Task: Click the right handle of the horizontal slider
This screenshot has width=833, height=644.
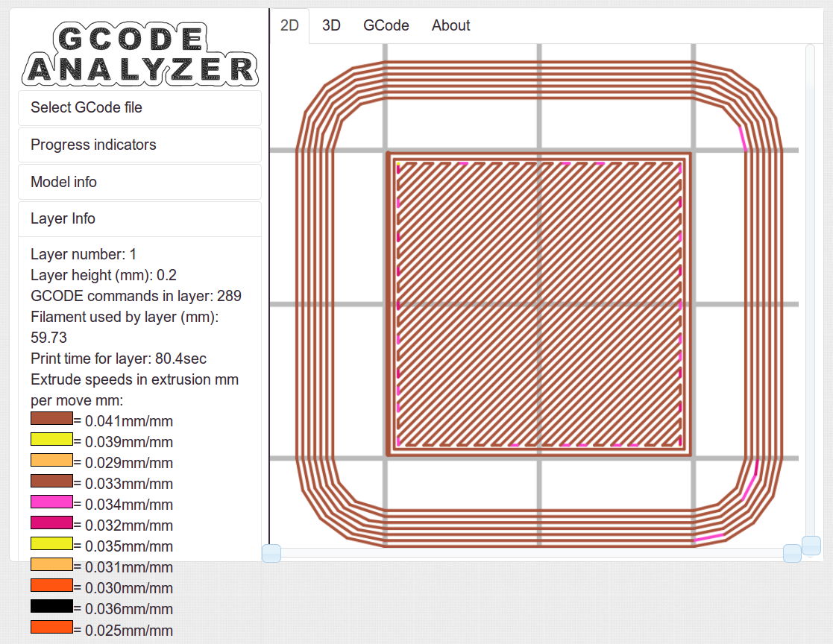Action: click(792, 553)
